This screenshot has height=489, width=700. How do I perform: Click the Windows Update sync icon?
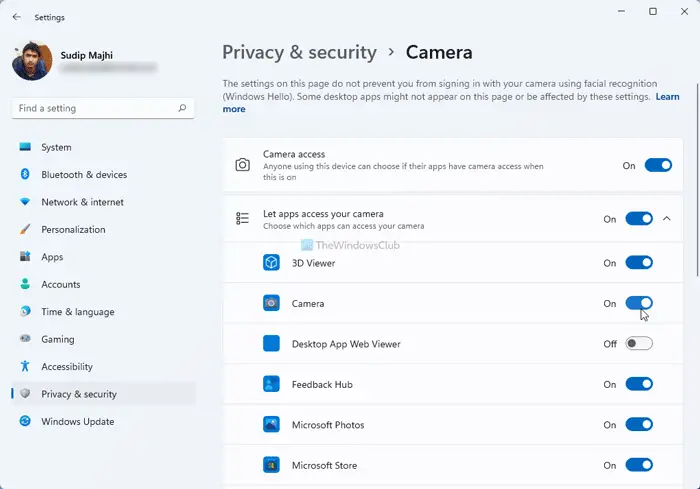(25, 421)
